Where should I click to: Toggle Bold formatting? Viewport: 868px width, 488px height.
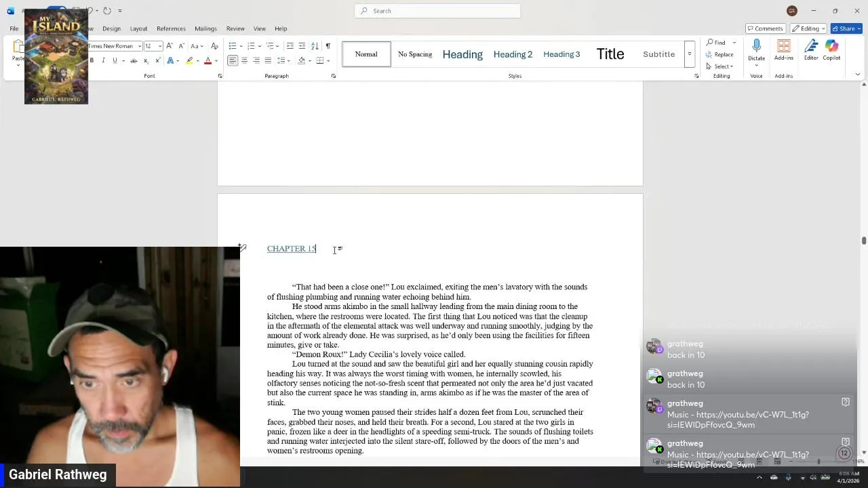pyautogui.click(x=92, y=61)
